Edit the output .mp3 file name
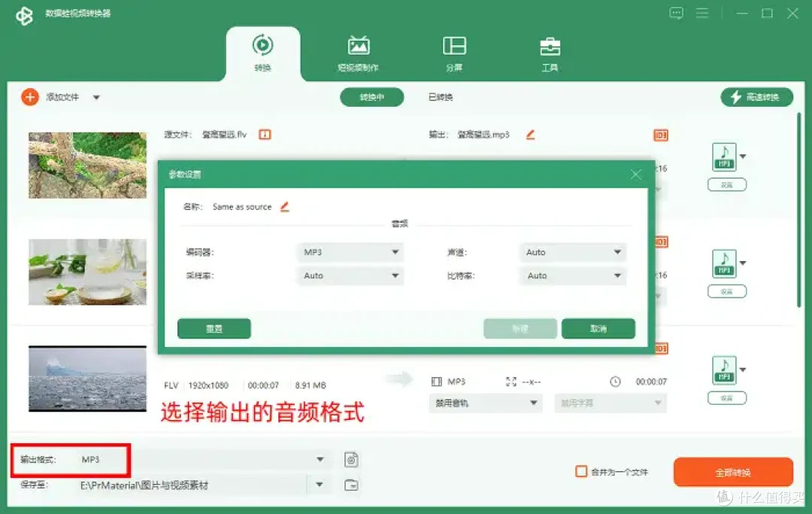The height and width of the screenshot is (514, 812). point(530,135)
